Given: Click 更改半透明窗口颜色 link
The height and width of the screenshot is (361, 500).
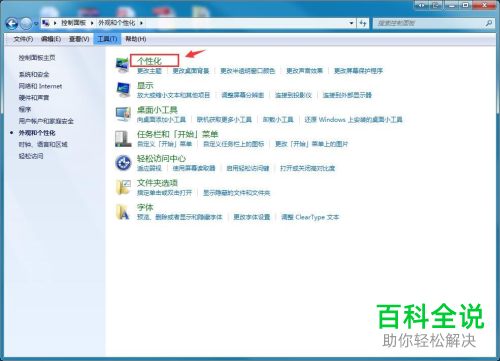Looking at the screenshot, I should [248, 71].
